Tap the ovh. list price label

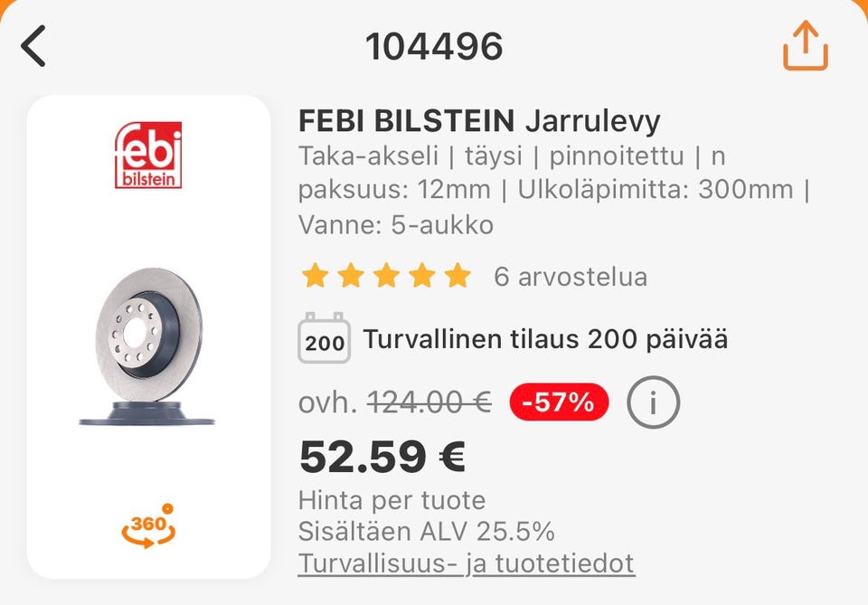[327, 402]
